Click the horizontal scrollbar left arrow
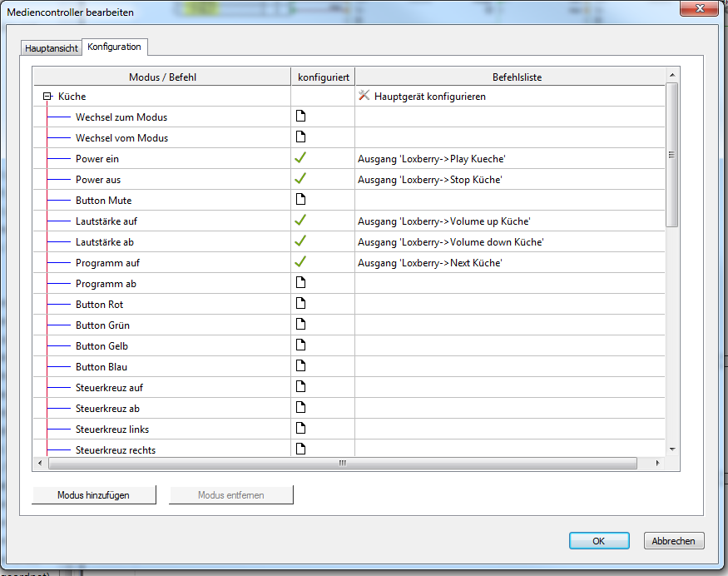Screen dimensions: 728x576 pos(40,463)
